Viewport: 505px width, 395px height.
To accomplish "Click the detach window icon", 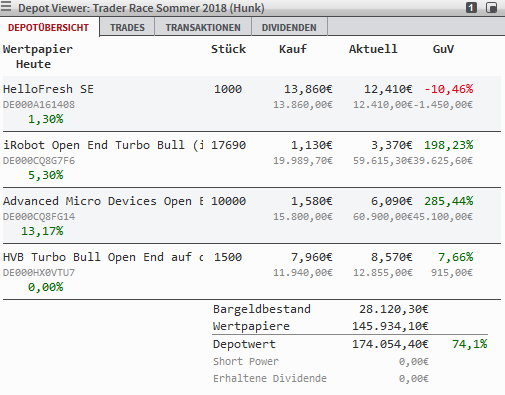I will tap(491, 7).
